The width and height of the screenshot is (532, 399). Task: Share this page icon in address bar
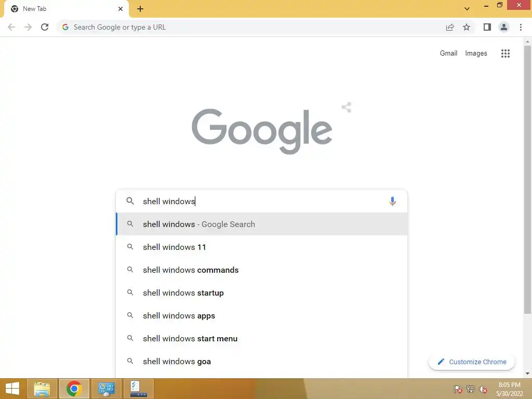pyautogui.click(x=450, y=27)
